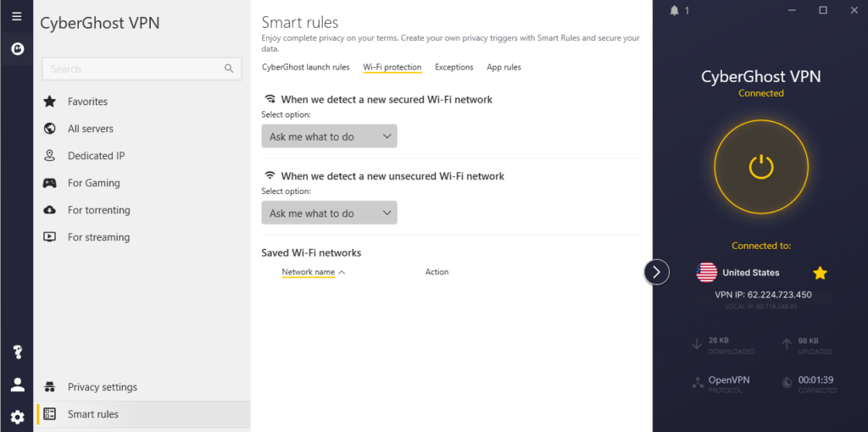Open the notifications bell icon

[x=674, y=10]
